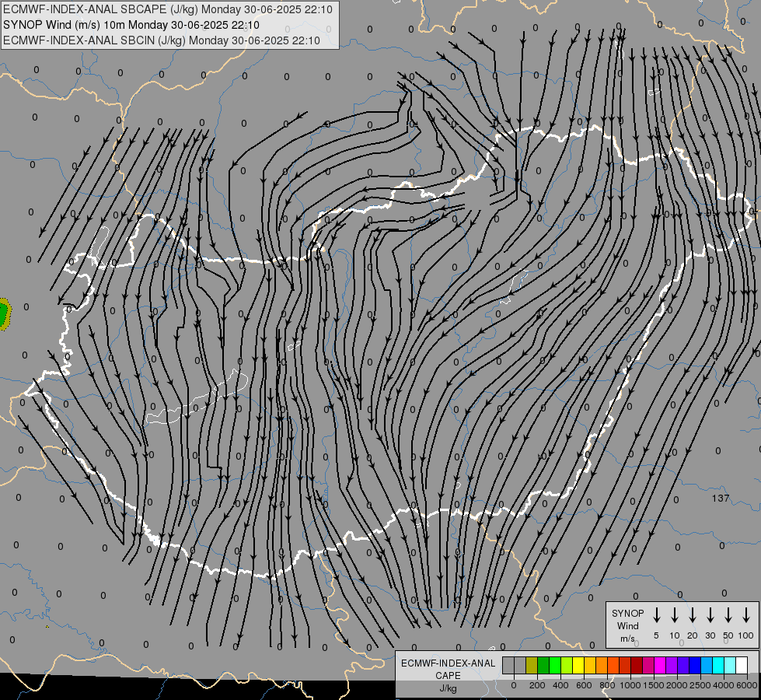Click the 5 m/s wind arrow in legend
The width and height of the screenshot is (761, 700).
[656, 615]
